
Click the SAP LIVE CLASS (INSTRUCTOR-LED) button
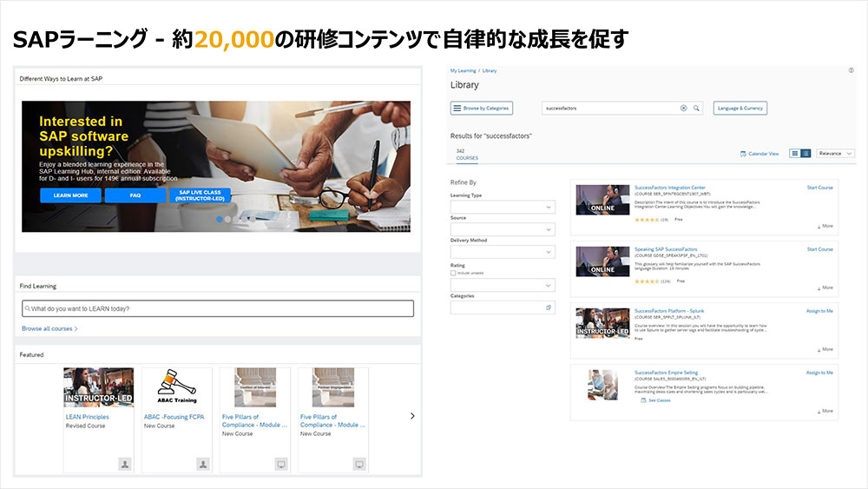tap(200, 195)
